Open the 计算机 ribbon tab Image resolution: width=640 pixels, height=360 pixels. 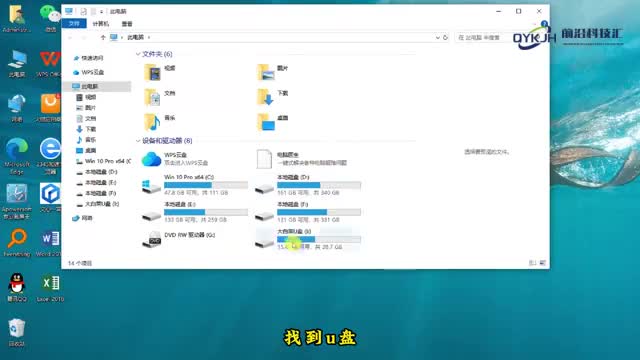click(x=101, y=24)
